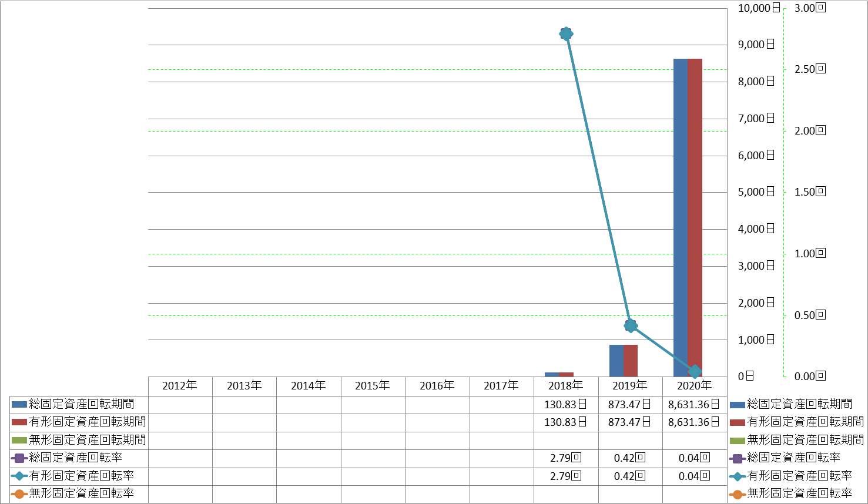The image size is (868, 504).
Task: Click the 2015年 column header
Action: point(373,386)
